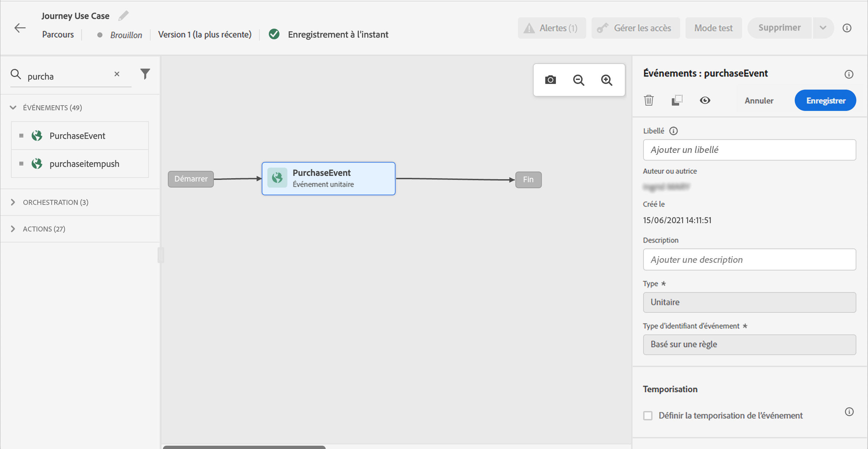Expand the ORCHESTRATION section
This screenshot has height=449, width=868.
13,202
